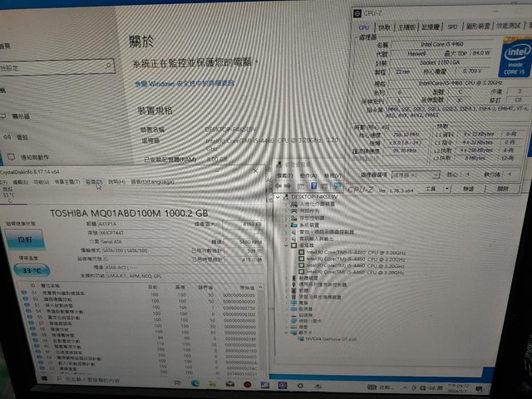Image resolution: width=532 pixels, height=399 pixels.
Task: Open the notification center icon
Action: pyautogui.click(x=479, y=388)
